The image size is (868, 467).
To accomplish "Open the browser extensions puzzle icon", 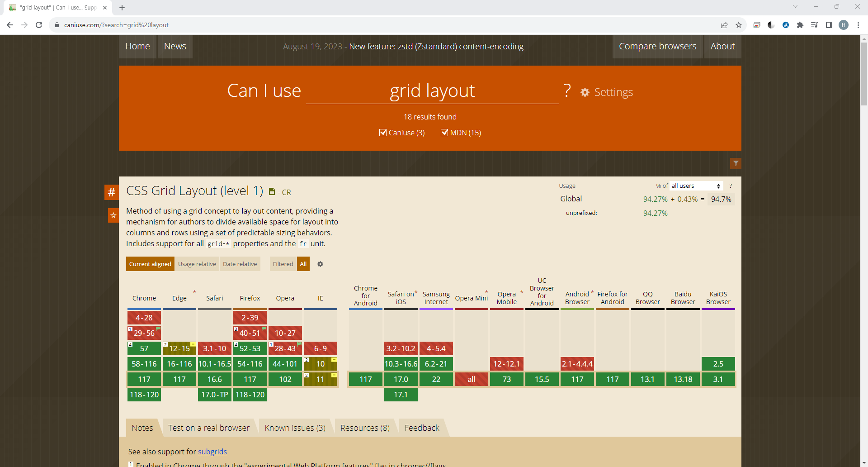I will (800, 25).
